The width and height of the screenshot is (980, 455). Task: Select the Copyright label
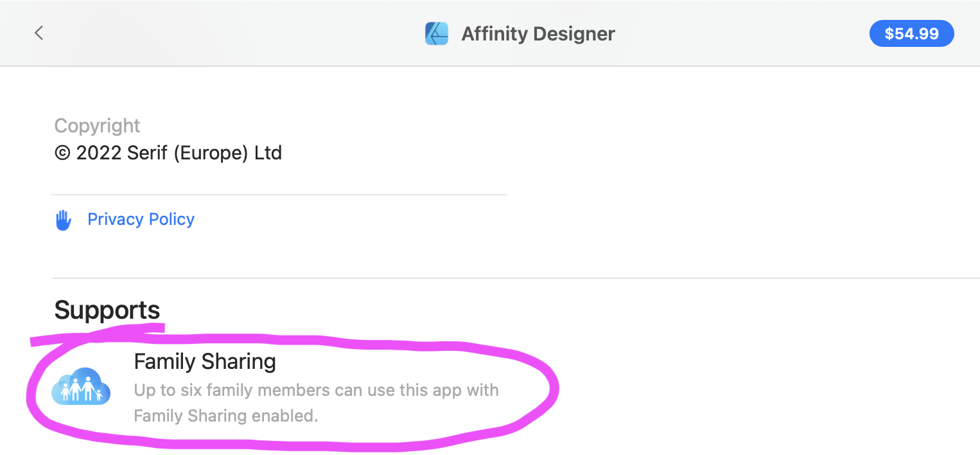[x=97, y=125]
